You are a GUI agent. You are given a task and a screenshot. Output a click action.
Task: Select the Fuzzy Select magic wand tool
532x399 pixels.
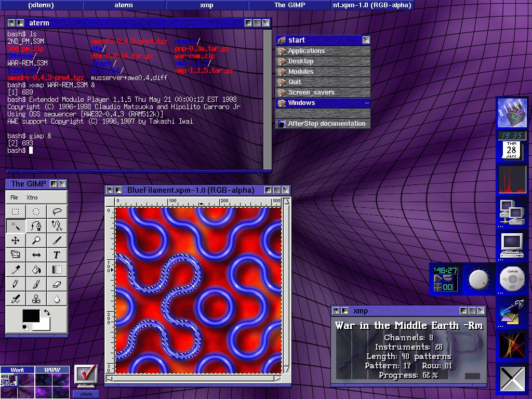click(16, 226)
